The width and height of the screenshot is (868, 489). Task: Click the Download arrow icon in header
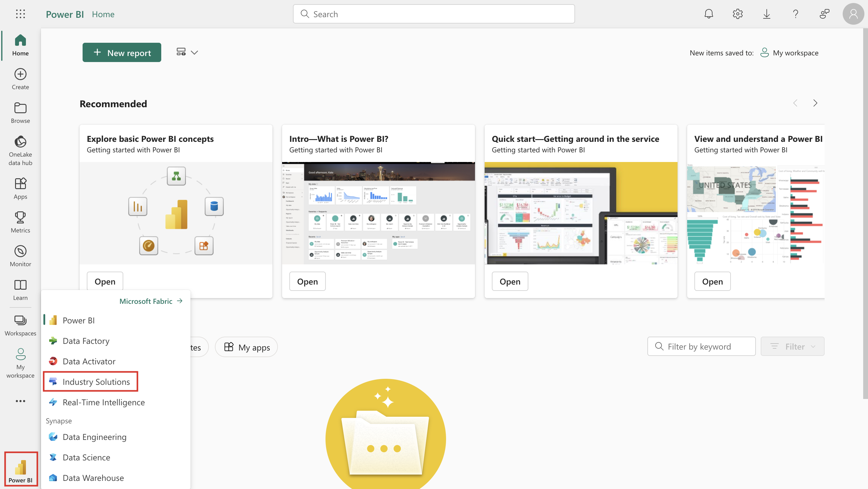click(x=766, y=14)
